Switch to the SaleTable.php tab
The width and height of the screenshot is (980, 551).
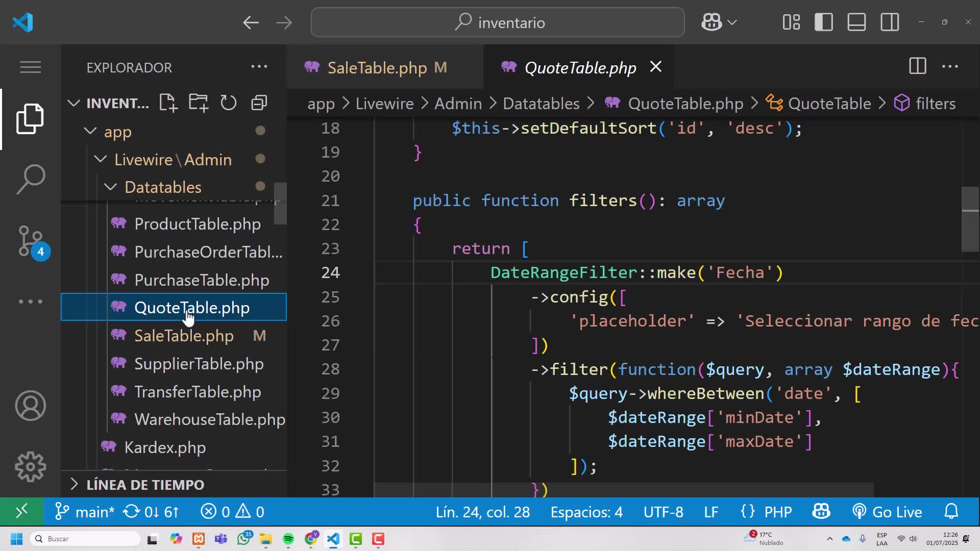385,67
